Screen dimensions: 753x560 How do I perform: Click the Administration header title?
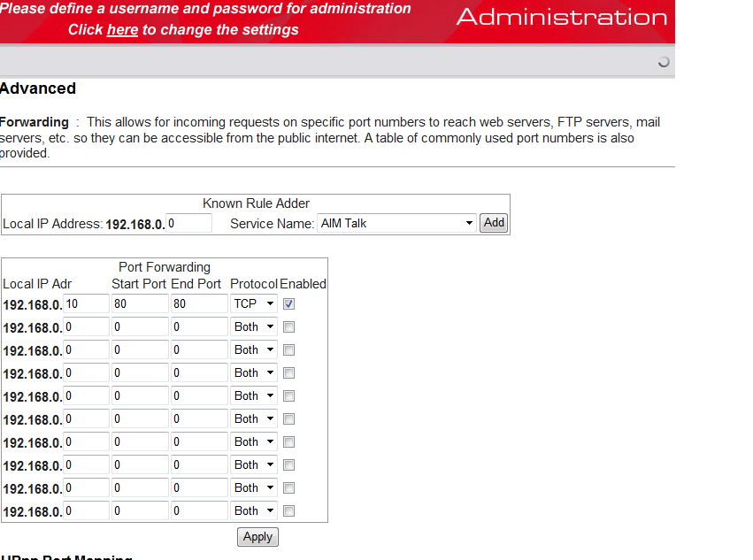[x=562, y=18]
